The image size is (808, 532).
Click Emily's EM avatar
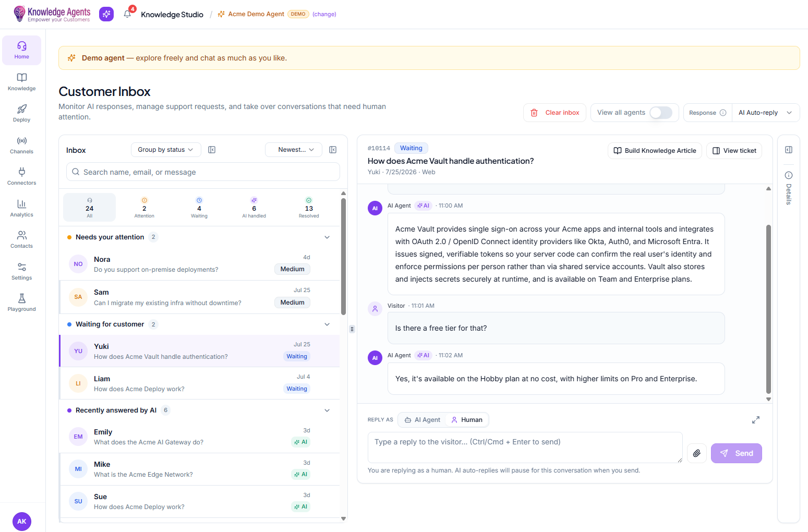[x=78, y=437]
